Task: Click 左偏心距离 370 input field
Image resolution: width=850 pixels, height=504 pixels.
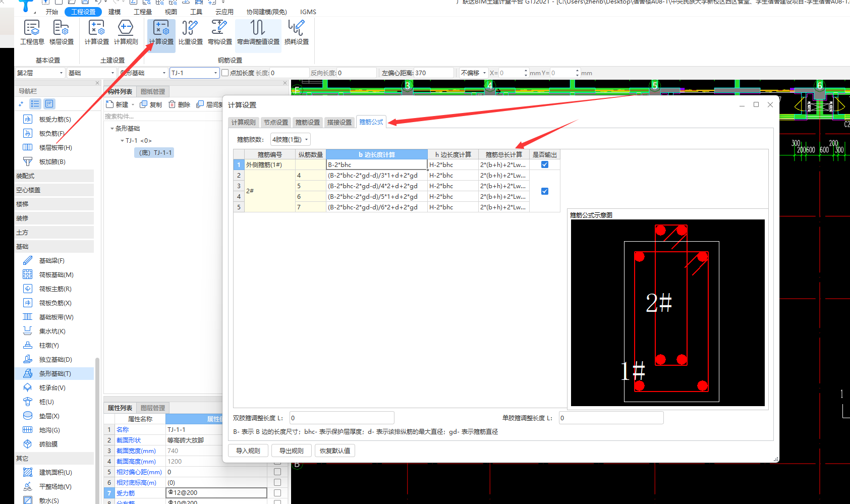Action: pyautogui.click(x=433, y=73)
